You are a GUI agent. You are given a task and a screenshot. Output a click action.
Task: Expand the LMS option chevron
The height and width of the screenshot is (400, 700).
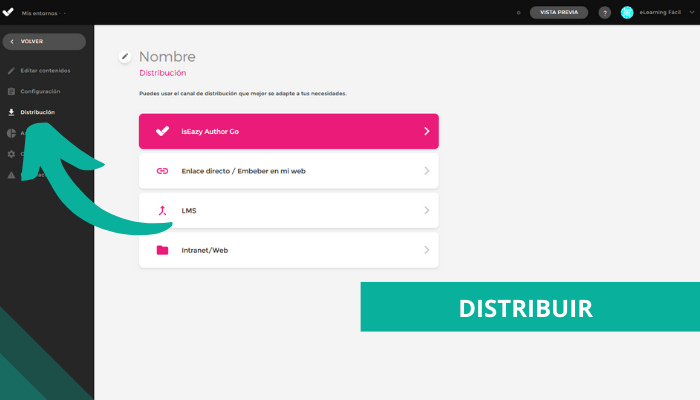426,210
